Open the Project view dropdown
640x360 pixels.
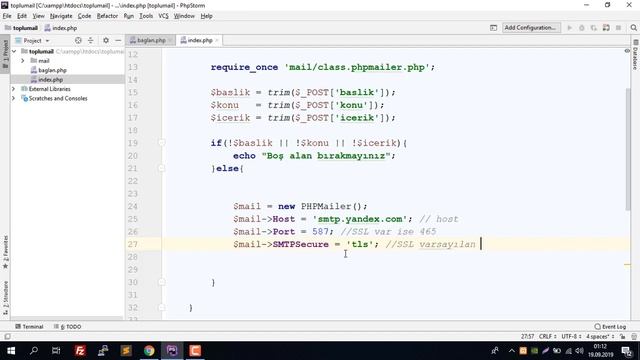[33, 40]
